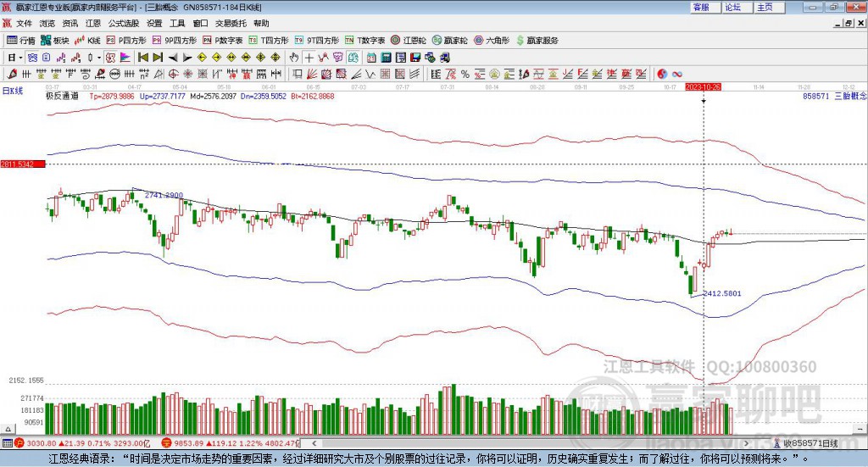The image size is (868, 467).
Task: Click the 论坛 forum button
Action: [x=737, y=7]
